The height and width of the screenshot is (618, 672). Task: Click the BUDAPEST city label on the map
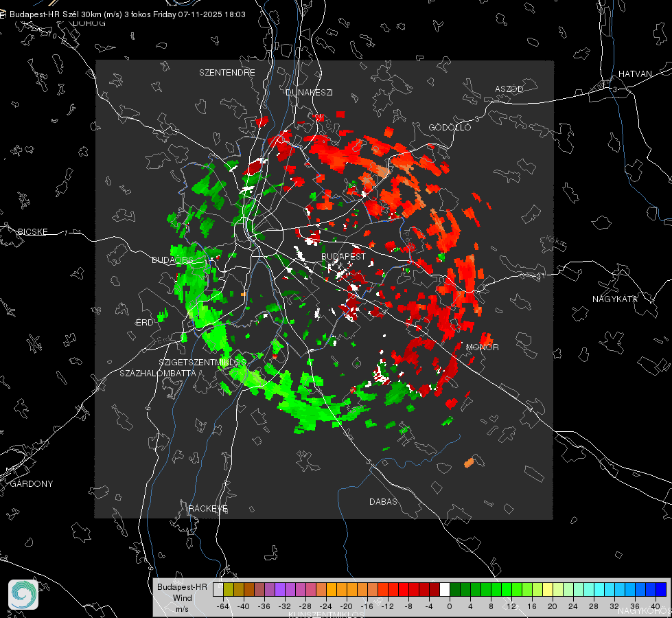[x=343, y=256]
